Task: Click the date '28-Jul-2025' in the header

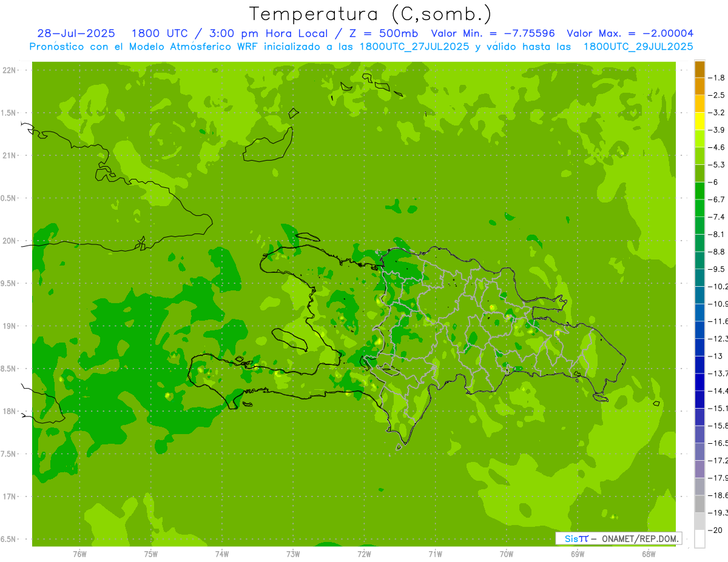Action: [76, 33]
